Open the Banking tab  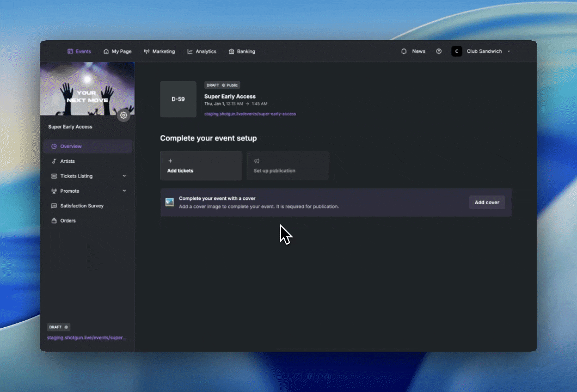242,52
